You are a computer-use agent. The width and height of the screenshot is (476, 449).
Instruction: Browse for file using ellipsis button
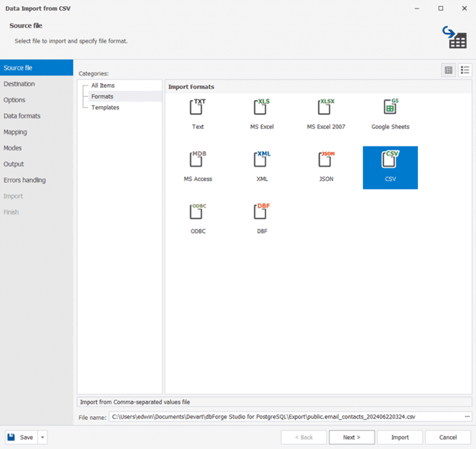[467, 416]
